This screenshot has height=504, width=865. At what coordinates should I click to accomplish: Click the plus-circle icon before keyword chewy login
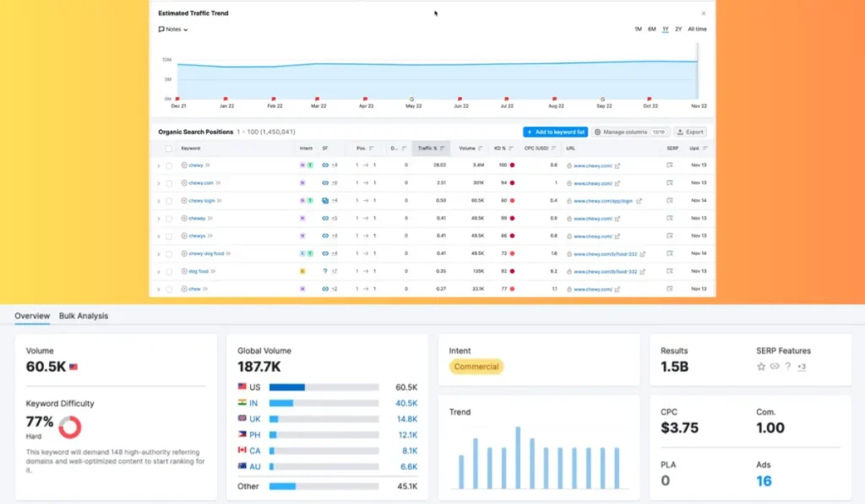(184, 200)
